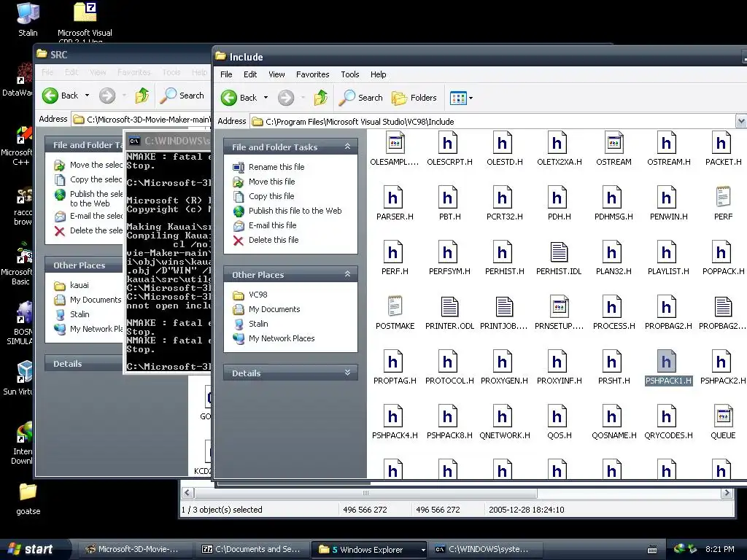This screenshot has height=560, width=747.
Task: Click Move this file task link
Action: click(271, 182)
